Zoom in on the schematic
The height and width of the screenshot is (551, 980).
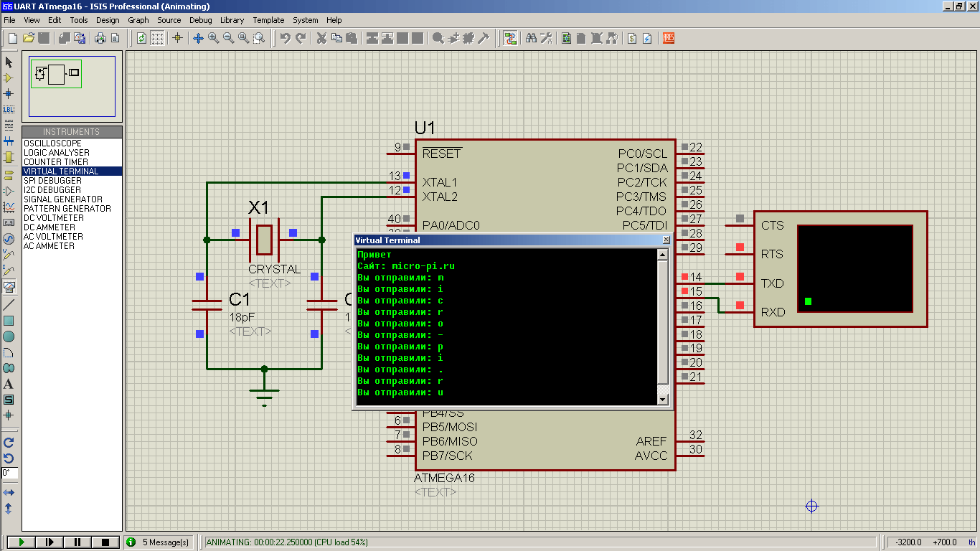pos(214,38)
